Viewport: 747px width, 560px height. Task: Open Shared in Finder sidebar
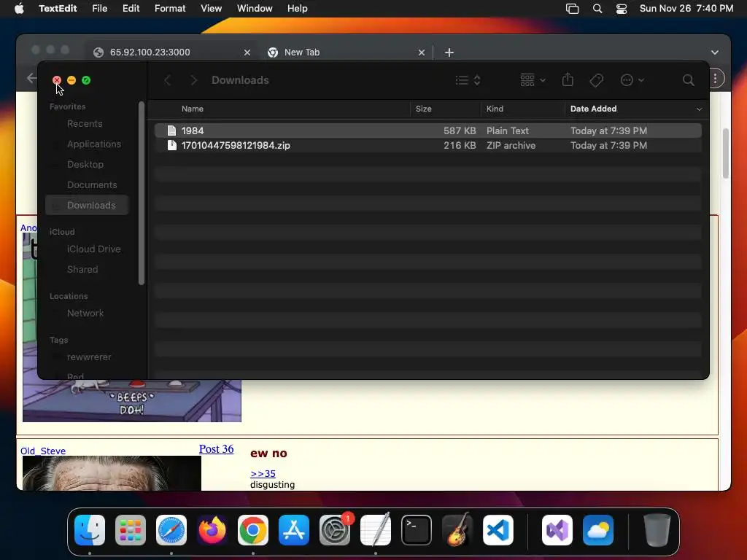(x=82, y=270)
